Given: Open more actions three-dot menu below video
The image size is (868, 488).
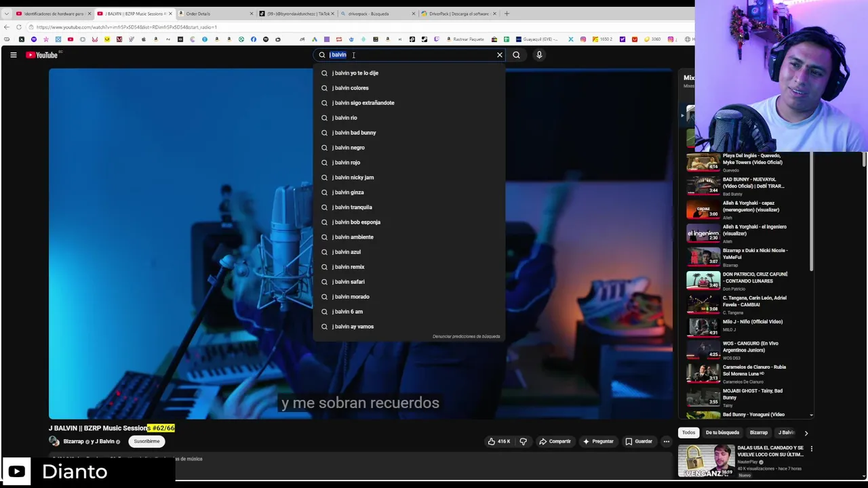Looking at the screenshot, I should pyautogui.click(x=666, y=441).
